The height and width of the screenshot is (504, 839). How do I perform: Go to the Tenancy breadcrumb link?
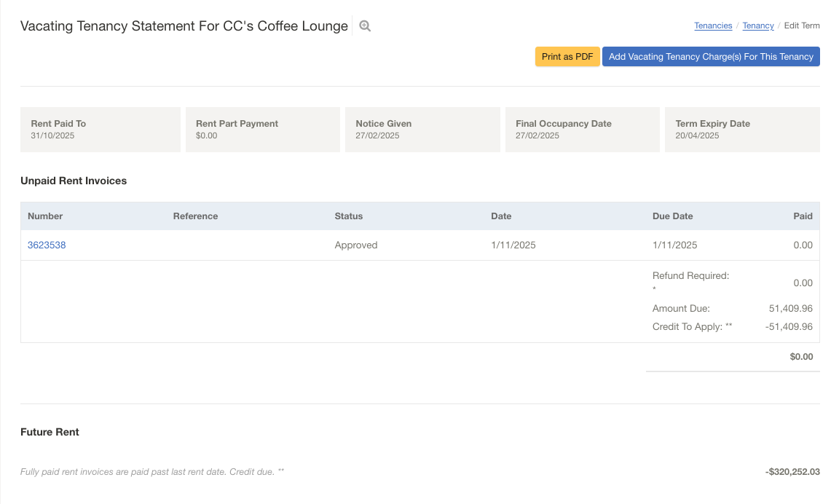tap(758, 25)
